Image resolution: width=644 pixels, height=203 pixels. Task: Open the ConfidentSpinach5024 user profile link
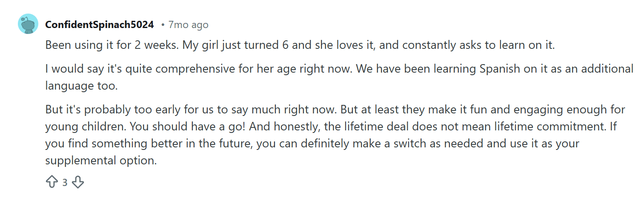99,25
